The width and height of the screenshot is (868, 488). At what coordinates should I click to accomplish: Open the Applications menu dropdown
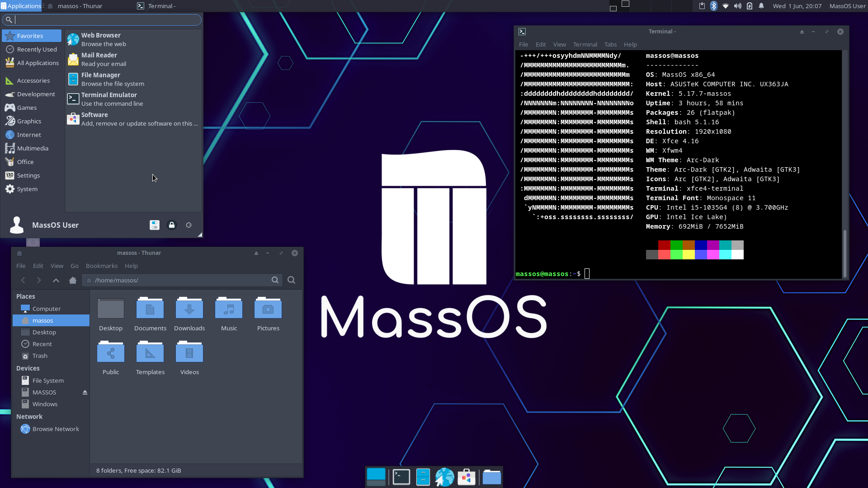[x=21, y=6]
